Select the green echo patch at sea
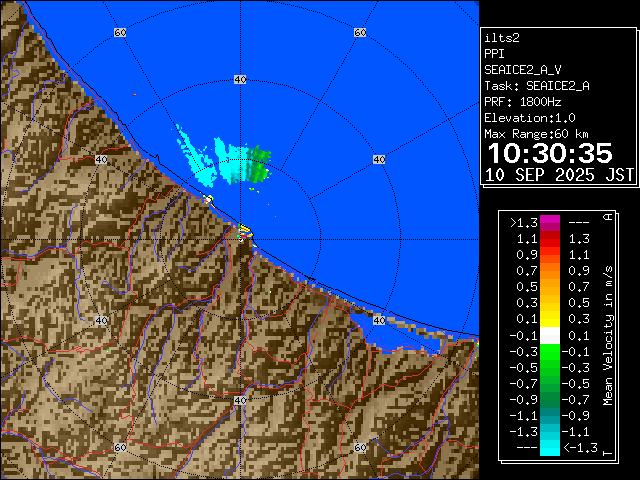640x480 pixels. click(x=259, y=160)
